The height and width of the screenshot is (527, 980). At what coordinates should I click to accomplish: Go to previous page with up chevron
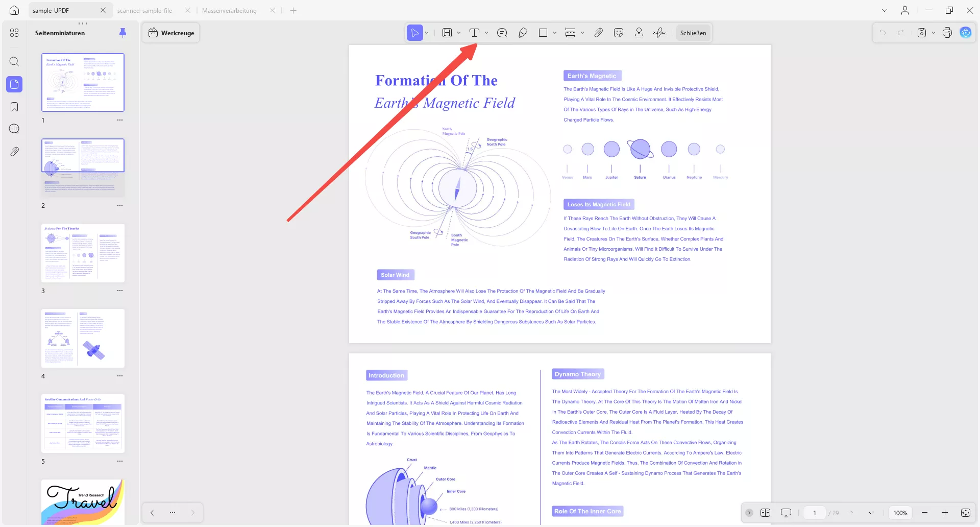pyautogui.click(x=851, y=513)
